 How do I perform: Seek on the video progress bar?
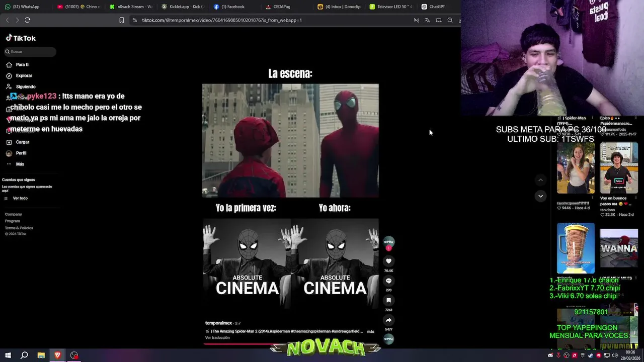(291, 344)
